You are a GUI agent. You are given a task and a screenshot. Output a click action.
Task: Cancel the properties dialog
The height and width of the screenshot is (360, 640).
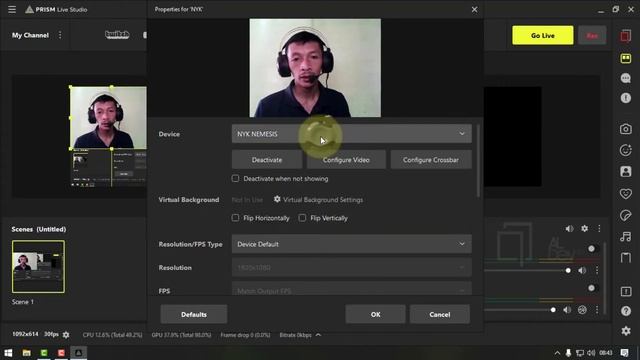[440, 314]
